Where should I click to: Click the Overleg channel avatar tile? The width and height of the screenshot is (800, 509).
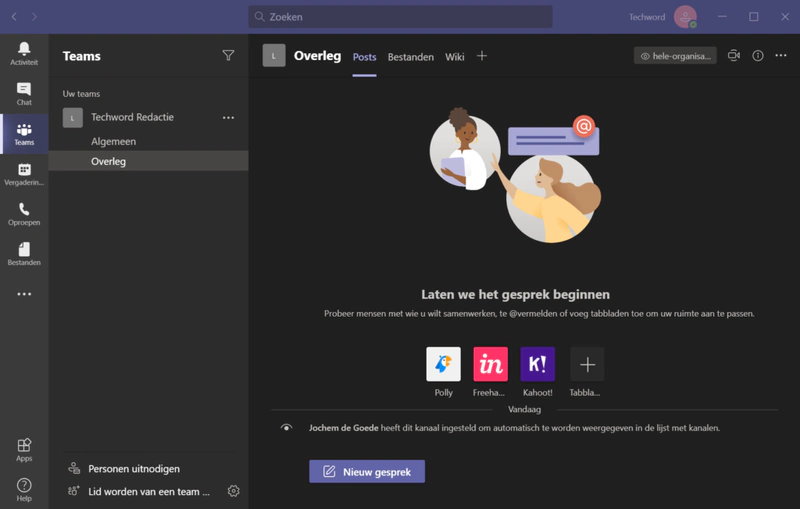(x=274, y=56)
